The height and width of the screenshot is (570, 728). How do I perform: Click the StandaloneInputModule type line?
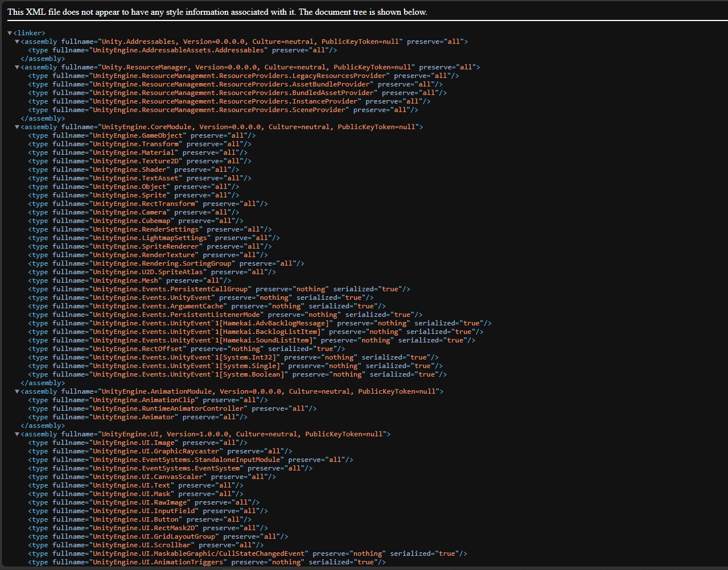coord(191,460)
